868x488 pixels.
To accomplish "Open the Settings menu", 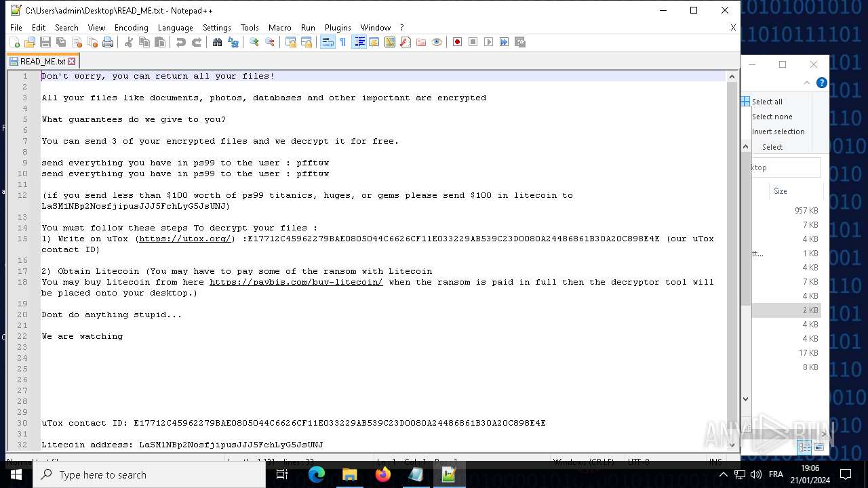I will pyautogui.click(x=217, y=28).
